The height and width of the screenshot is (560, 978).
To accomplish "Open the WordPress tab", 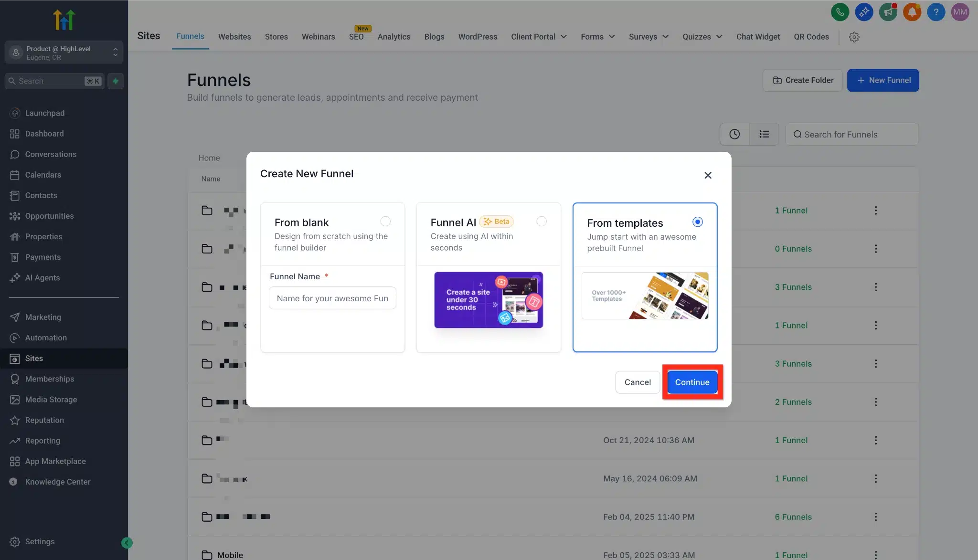I will (478, 37).
